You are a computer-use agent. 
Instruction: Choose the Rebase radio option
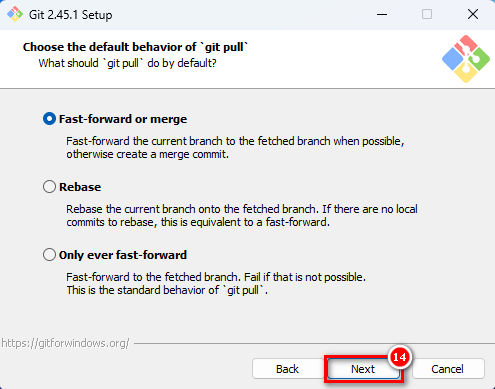tap(49, 187)
